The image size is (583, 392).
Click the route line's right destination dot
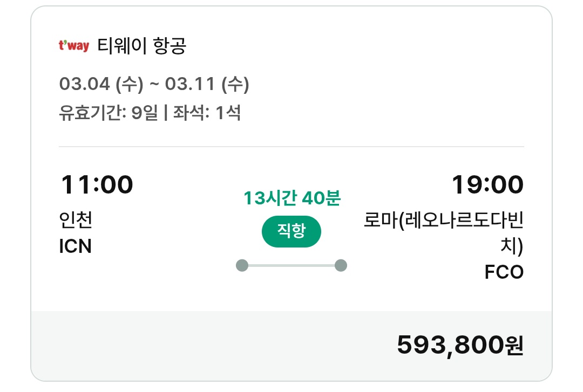coord(341,265)
